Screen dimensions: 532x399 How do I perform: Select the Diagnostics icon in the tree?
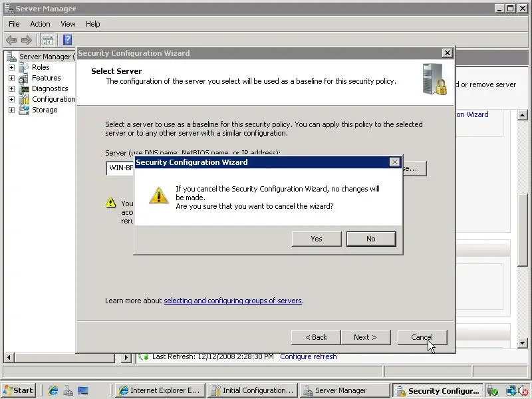[x=24, y=89]
